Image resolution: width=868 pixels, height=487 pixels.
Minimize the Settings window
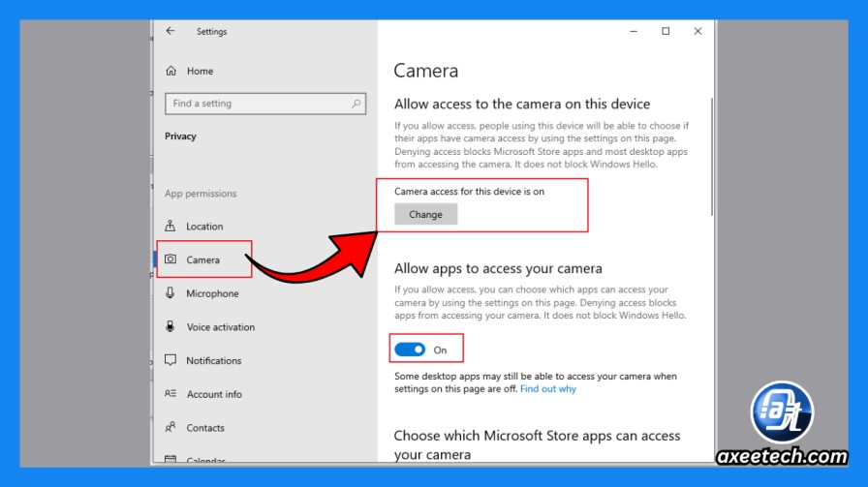coord(634,32)
